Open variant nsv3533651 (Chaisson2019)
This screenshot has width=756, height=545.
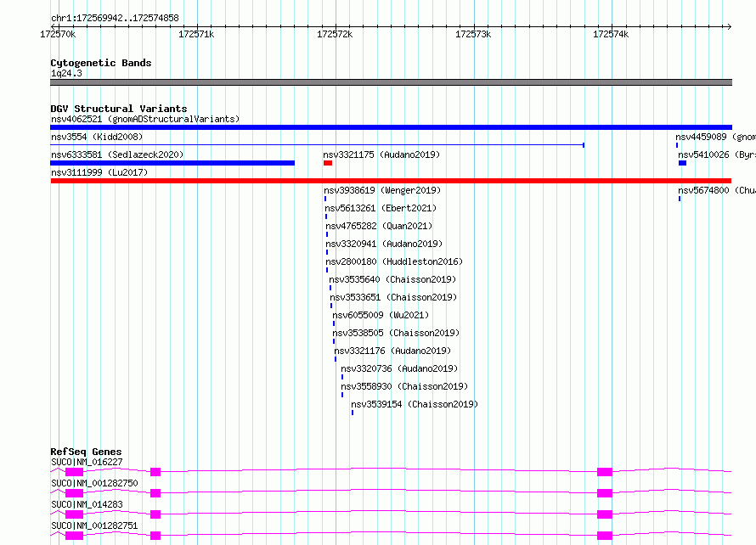pos(393,297)
